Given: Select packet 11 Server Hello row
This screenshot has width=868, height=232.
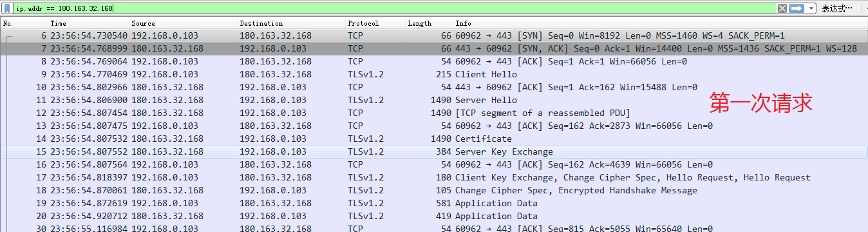Looking at the screenshot, I should 434,100.
